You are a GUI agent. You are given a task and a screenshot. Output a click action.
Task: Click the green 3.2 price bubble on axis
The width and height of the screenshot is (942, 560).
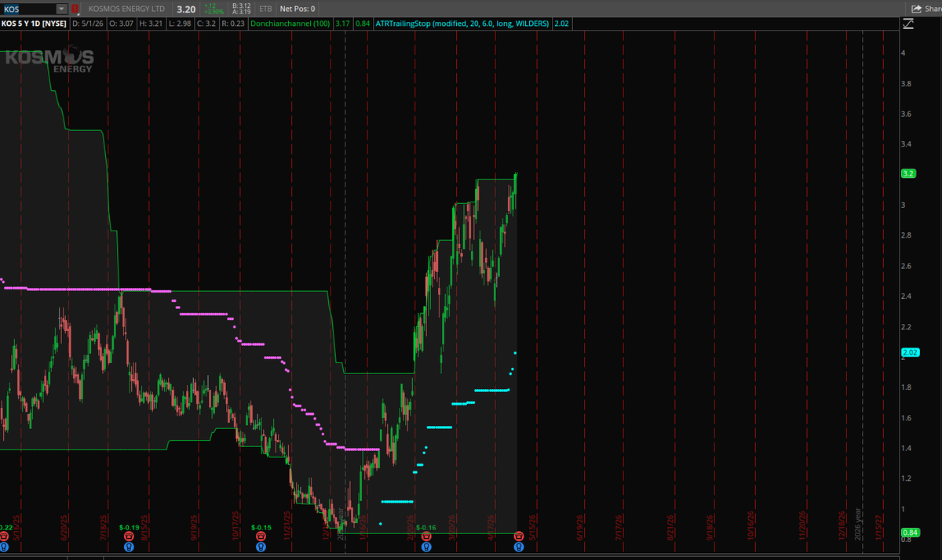coord(909,174)
